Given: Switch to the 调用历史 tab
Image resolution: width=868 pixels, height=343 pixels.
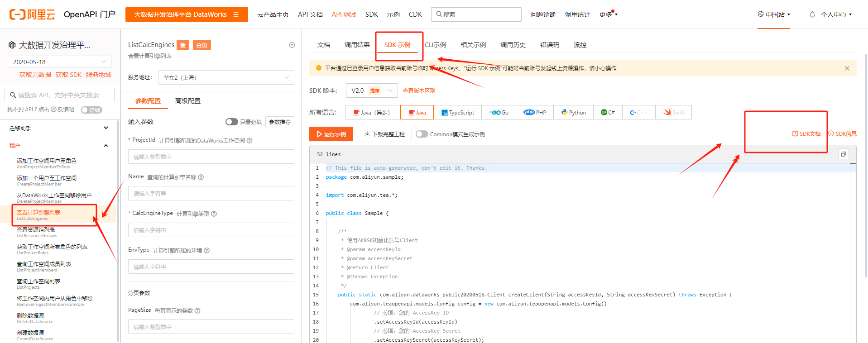Looking at the screenshot, I should pyautogui.click(x=513, y=45).
